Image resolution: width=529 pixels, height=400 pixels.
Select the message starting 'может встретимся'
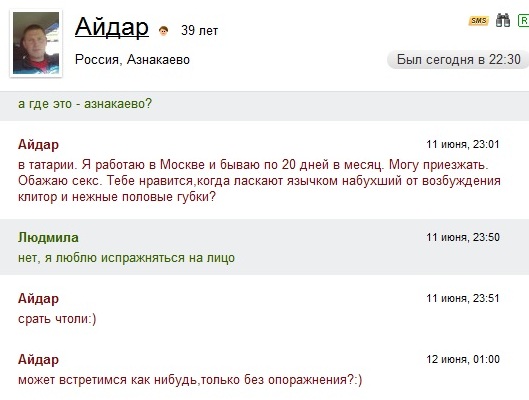[190, 380]
